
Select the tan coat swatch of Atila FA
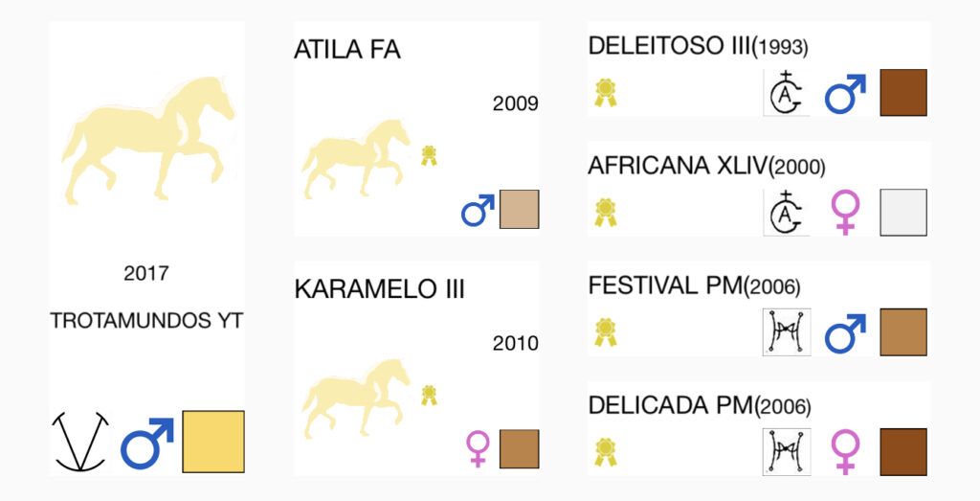click(520, 210)
